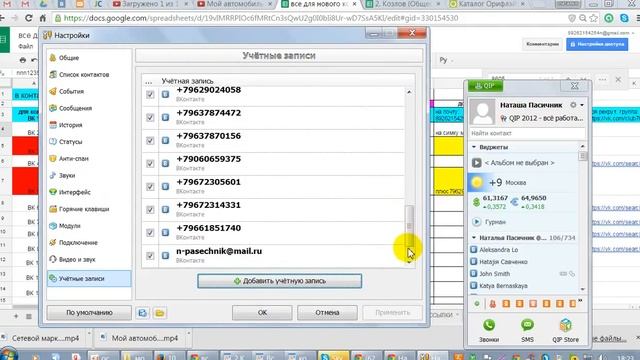Viewport: 640px width, 360px height.
Task: Click accounts list scrollbar up arrow
Action: click(x=409, y=92)
